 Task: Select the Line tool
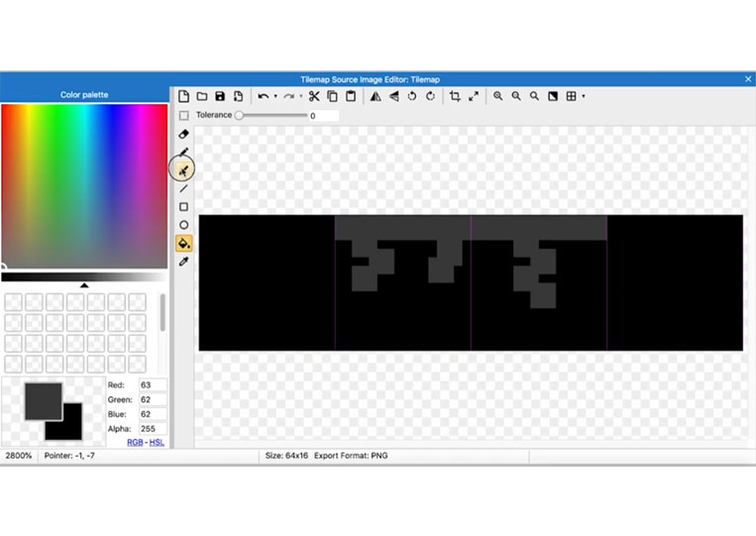pos(183,188)
